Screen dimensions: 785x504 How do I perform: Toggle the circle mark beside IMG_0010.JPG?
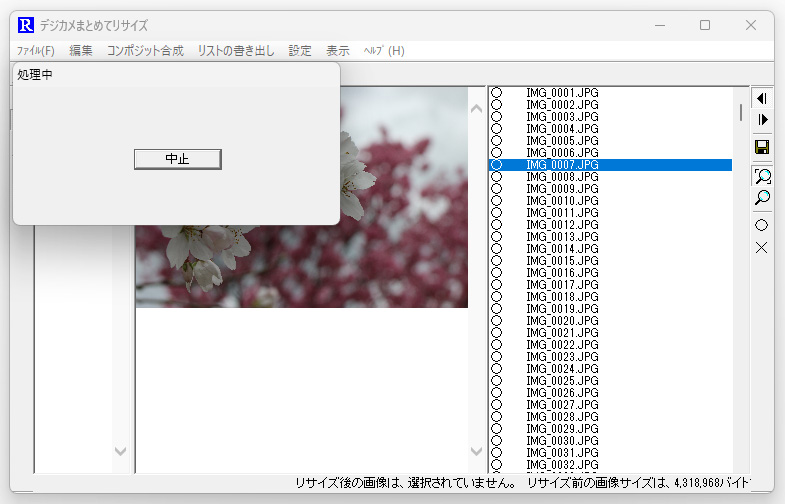tap(496, 201)
